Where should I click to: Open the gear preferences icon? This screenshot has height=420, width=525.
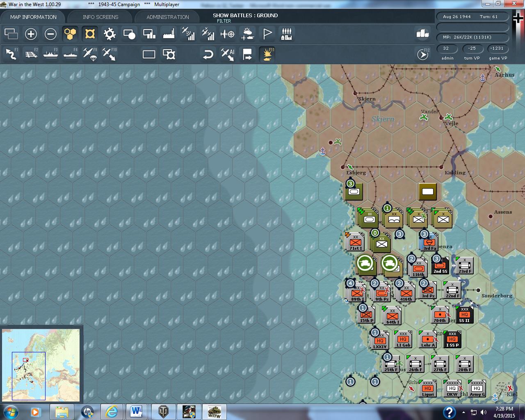coord(110,34)
